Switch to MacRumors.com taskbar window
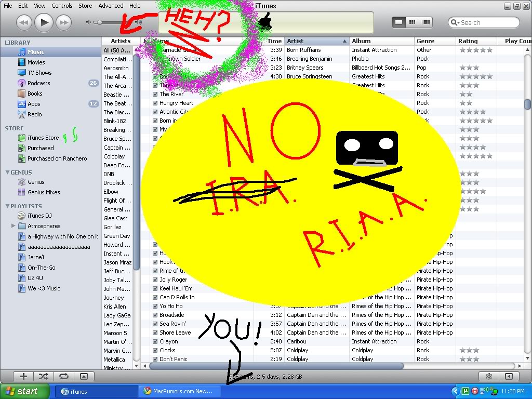 point(179,391)
